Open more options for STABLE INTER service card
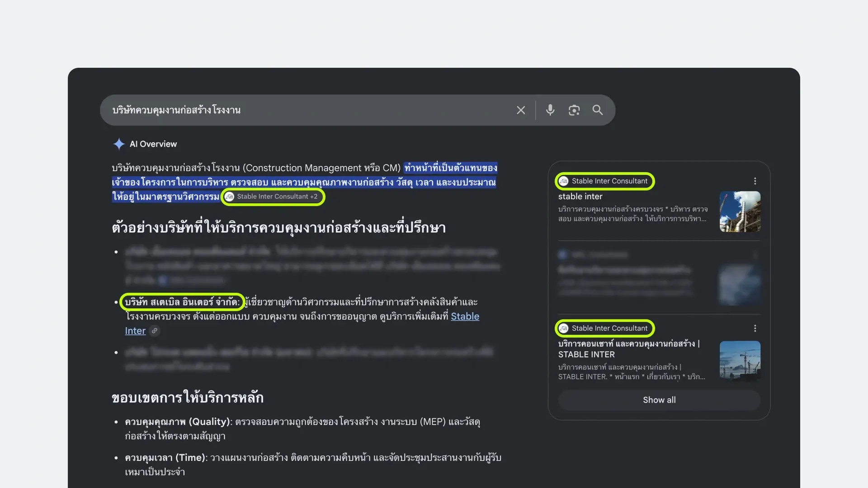The width and height of the screenshot is (868, 488). [755, 328]
